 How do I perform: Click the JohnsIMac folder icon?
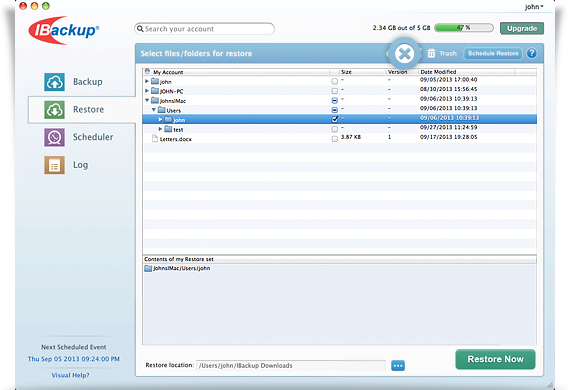point(155,100)
